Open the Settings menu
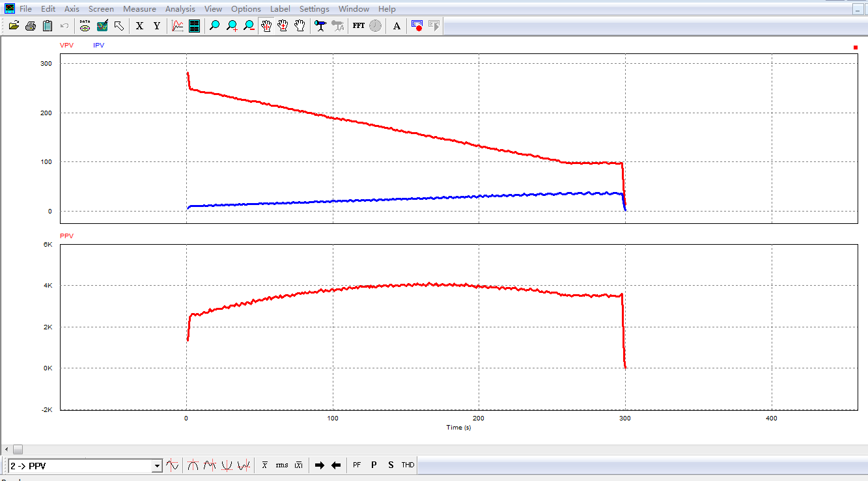 [315, 9]
